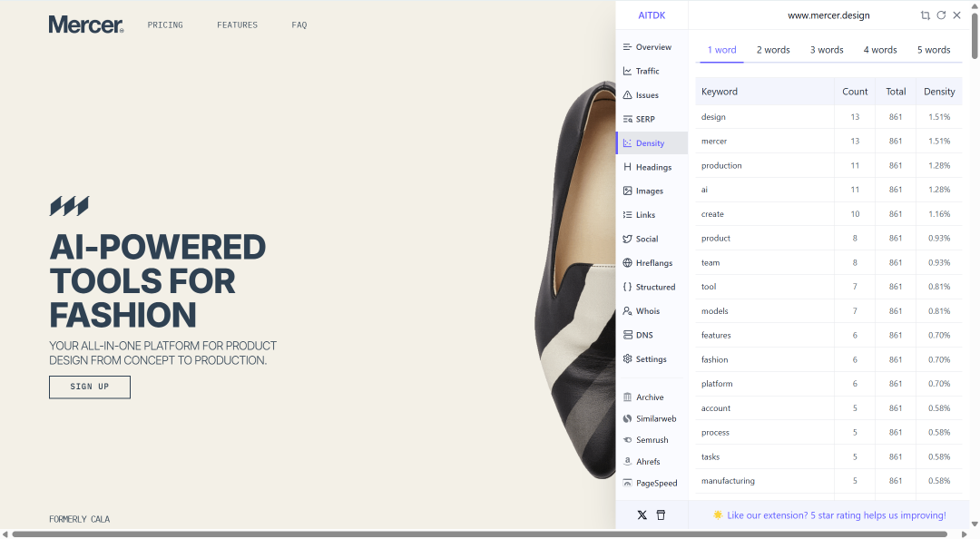Switch to the 3 words tab

[827, 50]
